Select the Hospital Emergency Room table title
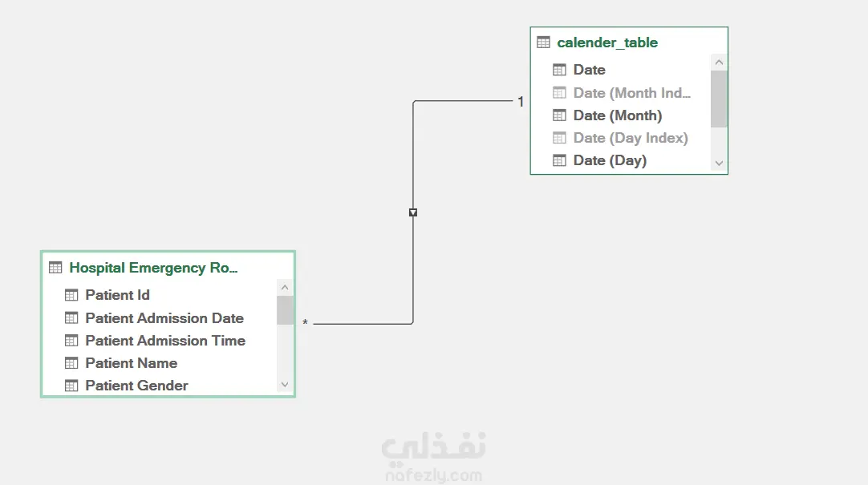868x485 pixels. tap(153, 268)
